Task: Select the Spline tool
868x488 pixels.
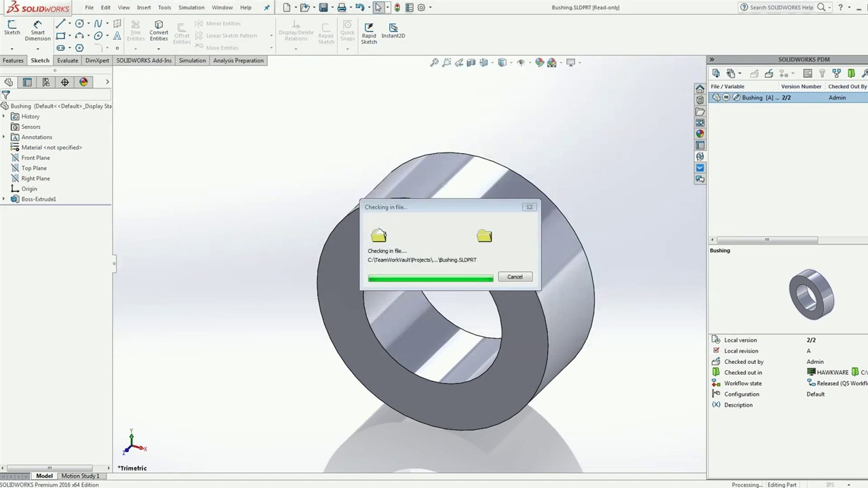Action: 98,24
